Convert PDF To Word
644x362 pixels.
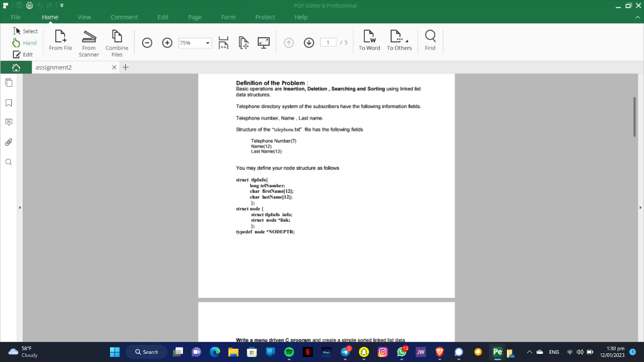click(369, 41)
